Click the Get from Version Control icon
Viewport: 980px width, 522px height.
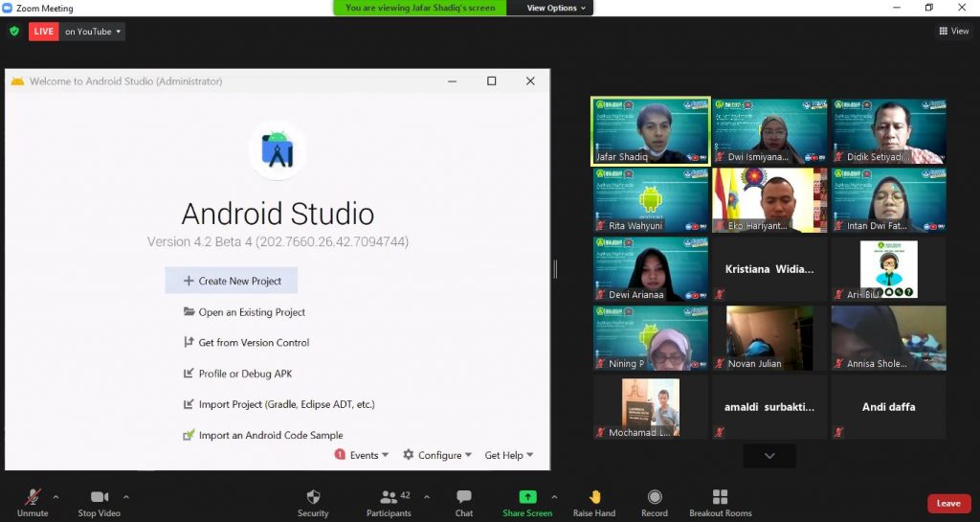tap(189, 342)
